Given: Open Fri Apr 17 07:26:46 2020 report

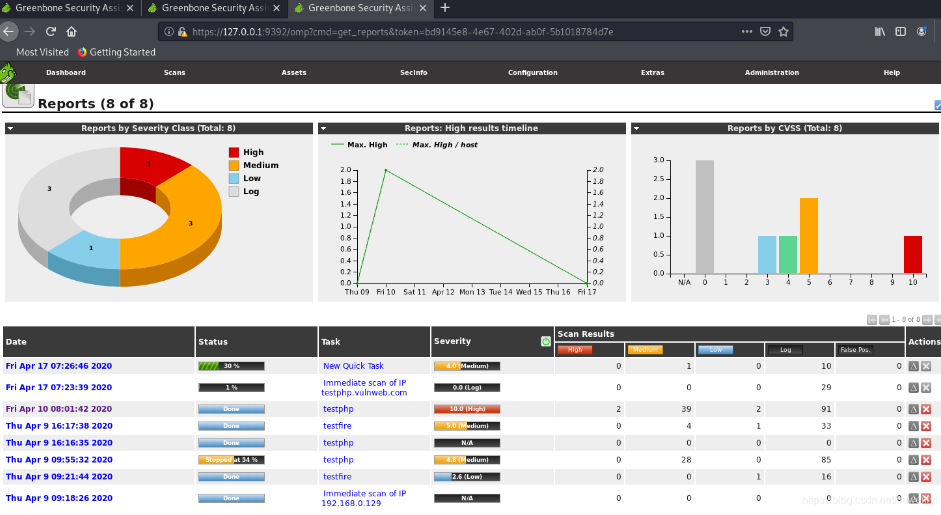Looking at the screenshot, I should (59, 366).
